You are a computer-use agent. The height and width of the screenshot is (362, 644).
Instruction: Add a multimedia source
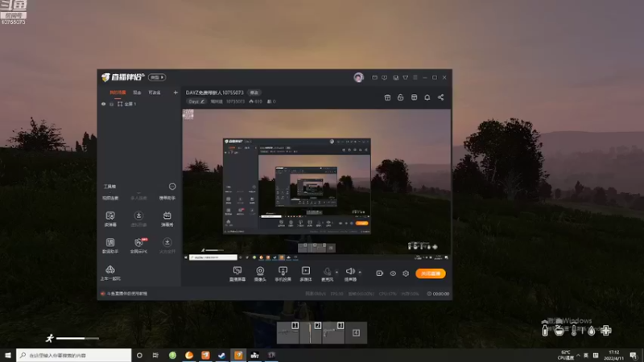click(x=306, y=271)
